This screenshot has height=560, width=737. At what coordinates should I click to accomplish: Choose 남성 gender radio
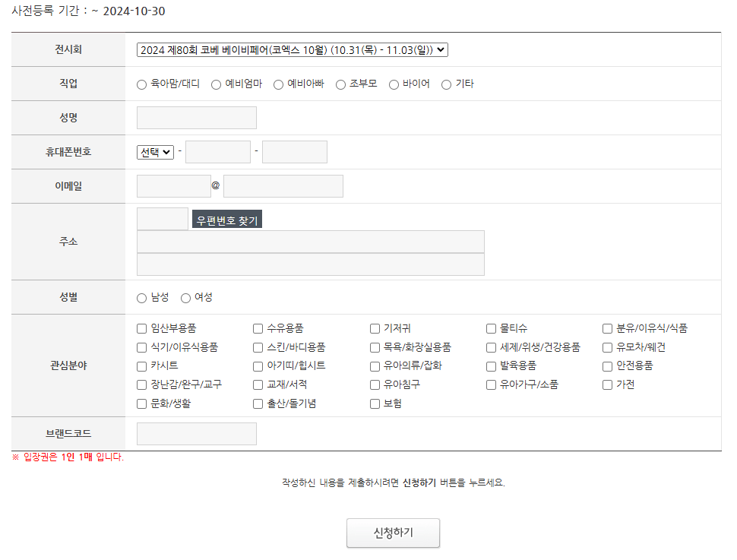click(141, 298)
